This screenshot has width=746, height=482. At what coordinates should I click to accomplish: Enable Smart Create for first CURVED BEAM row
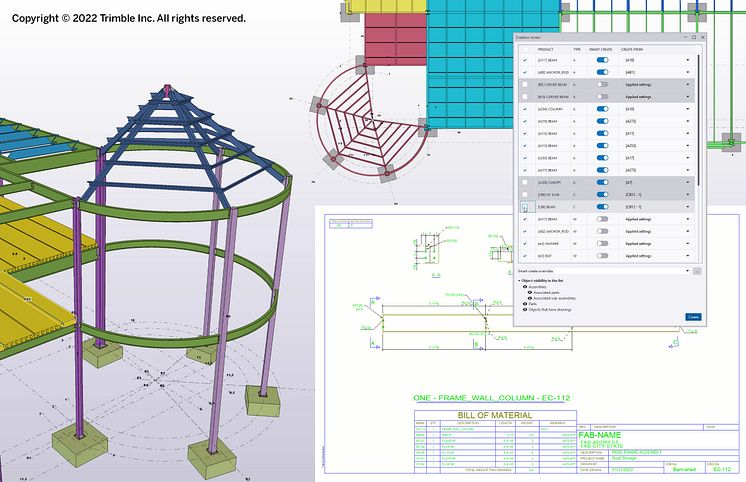pyautogui.click(x=602, y=85)
